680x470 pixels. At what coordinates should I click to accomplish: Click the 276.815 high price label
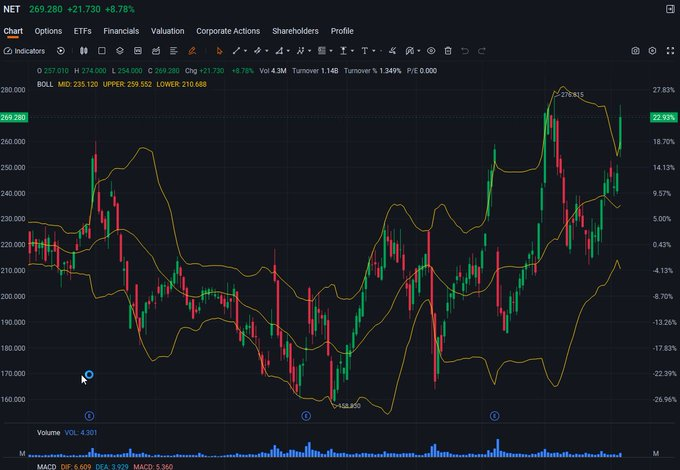572,95
